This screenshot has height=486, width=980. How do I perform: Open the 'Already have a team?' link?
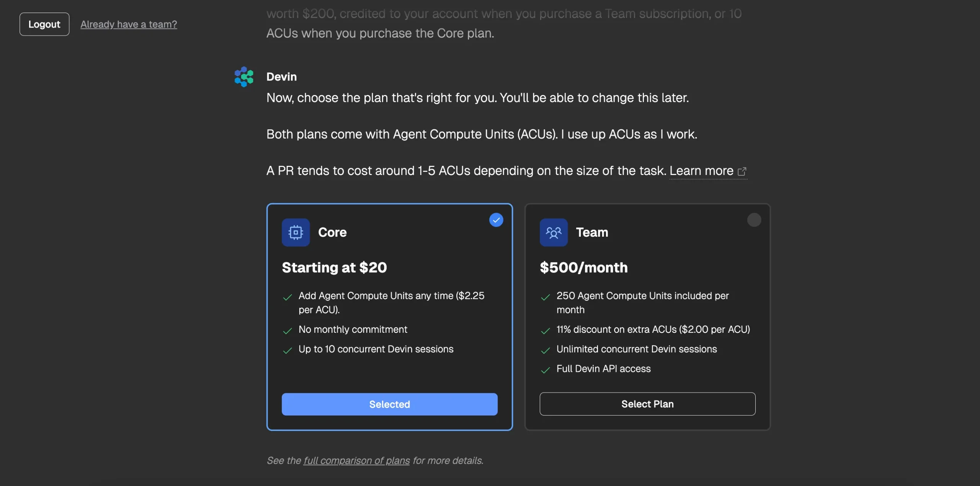pos(129,24)
